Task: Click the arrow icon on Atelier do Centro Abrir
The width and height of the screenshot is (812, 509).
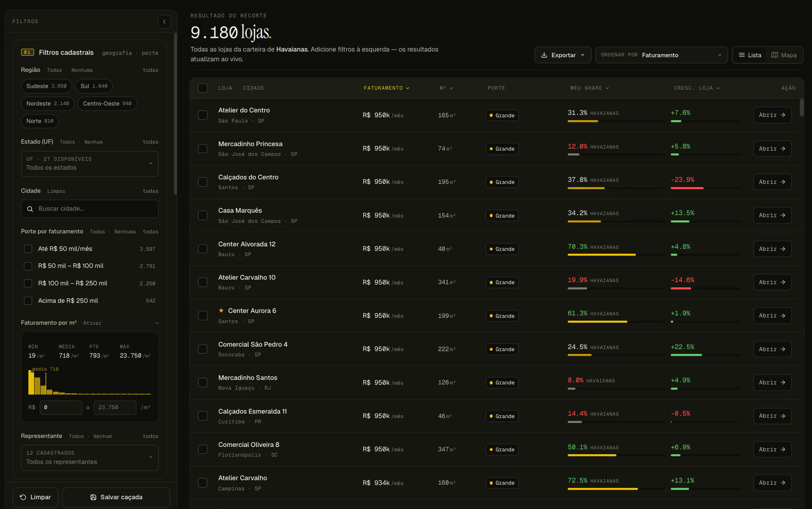Action: click(783, 115)
